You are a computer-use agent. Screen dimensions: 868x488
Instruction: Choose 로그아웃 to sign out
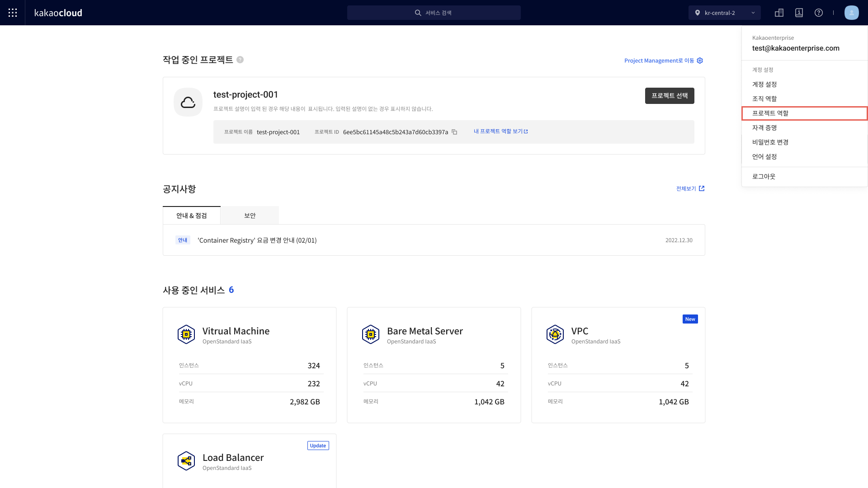pyautogui.click(x=805, y=177)
